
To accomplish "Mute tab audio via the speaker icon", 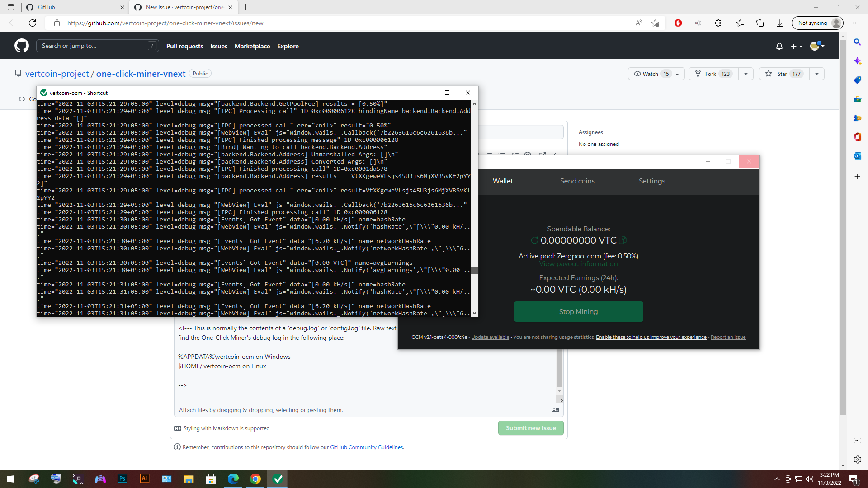I will (698, 23).
